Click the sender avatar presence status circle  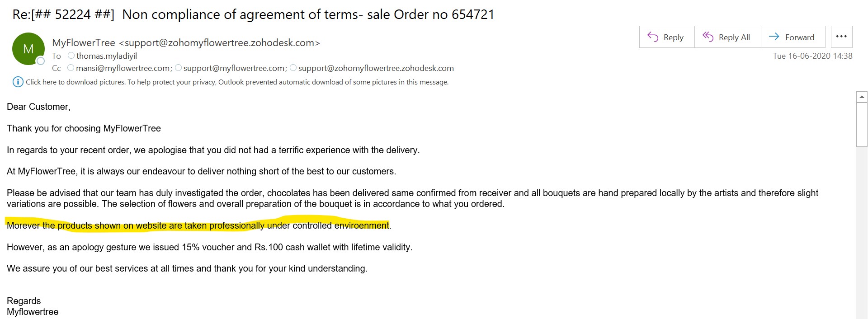tap(41, 61)
